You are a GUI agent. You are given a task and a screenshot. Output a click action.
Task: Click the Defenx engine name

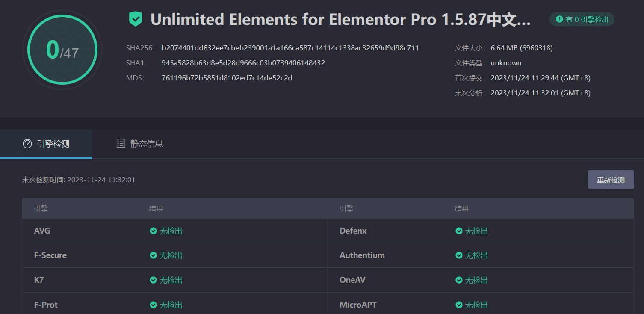point(353,231)
